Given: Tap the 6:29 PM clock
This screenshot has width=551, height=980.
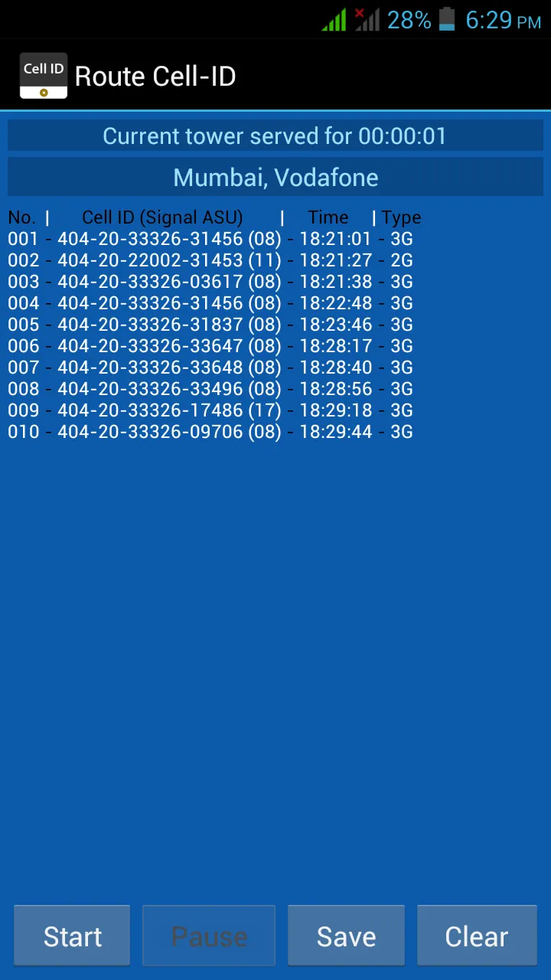Looking at the screenshot, I should point(503,21).
